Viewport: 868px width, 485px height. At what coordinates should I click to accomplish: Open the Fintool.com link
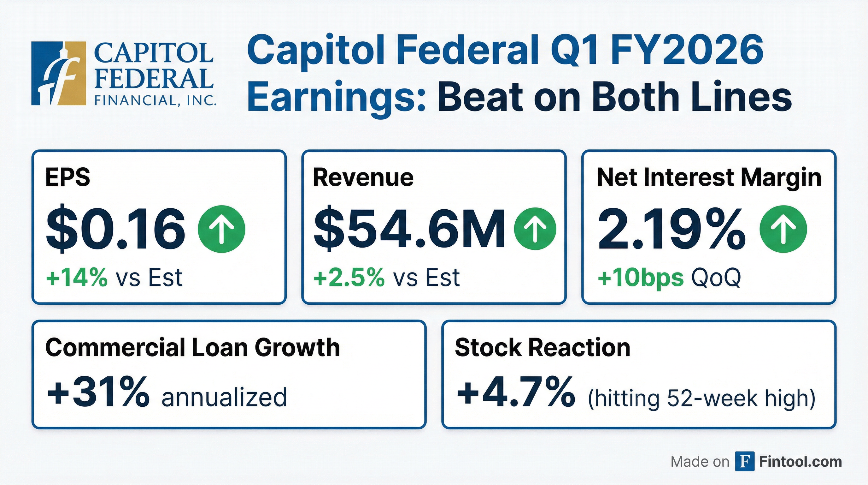[800, 461]
